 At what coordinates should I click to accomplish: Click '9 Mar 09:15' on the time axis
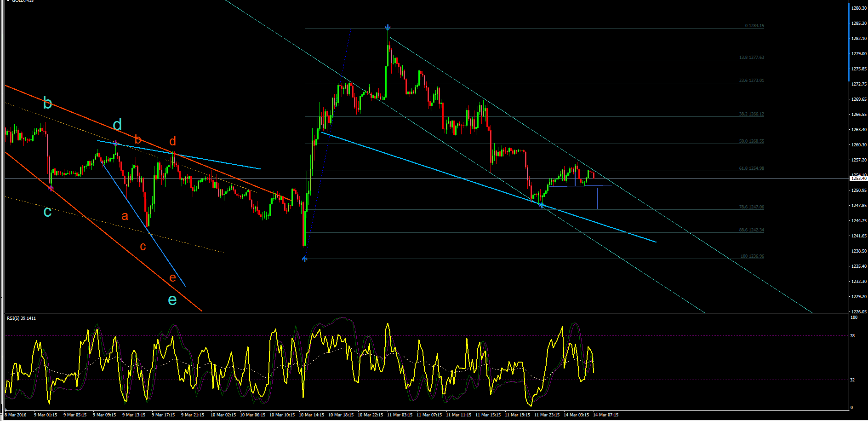[104, 415]
